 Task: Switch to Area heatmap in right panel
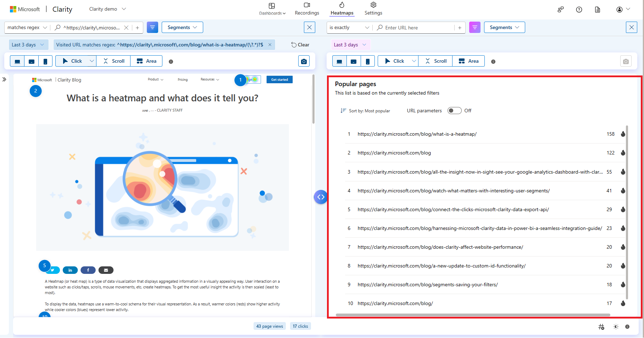point(468,61)
